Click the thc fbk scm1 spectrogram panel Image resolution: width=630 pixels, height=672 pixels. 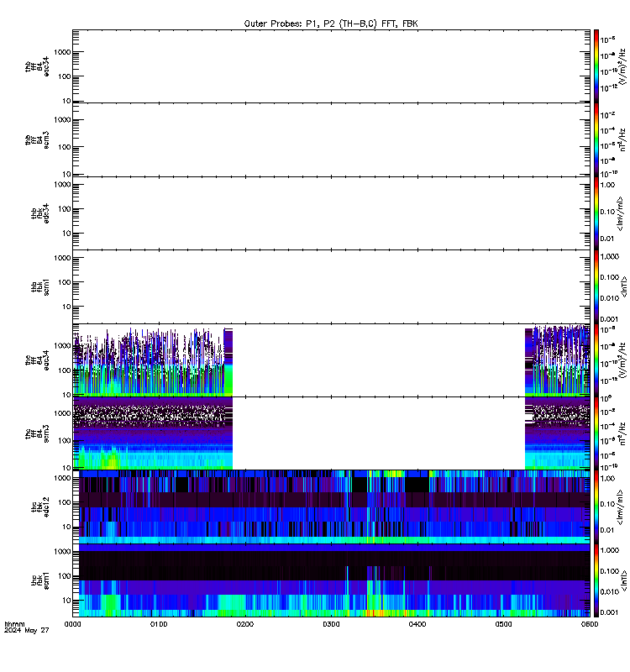pos(331,580)
